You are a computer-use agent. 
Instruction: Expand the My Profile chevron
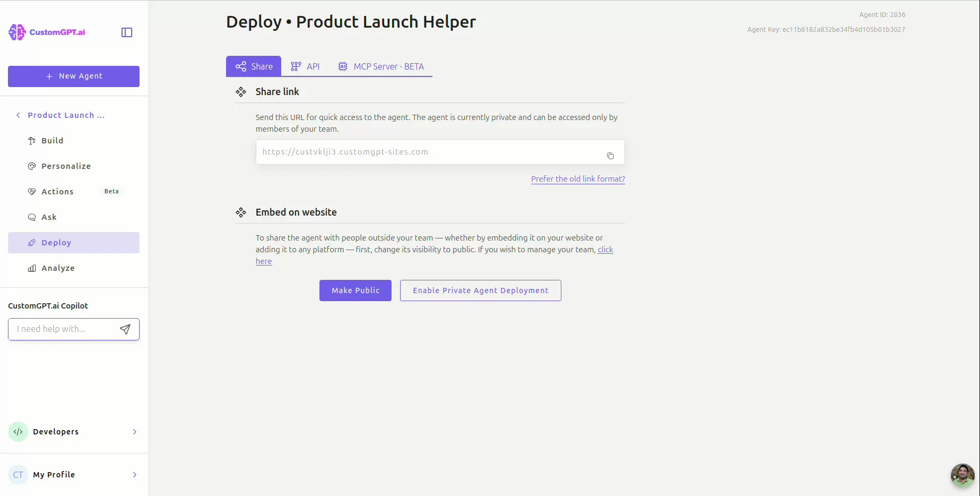(135, 475)
